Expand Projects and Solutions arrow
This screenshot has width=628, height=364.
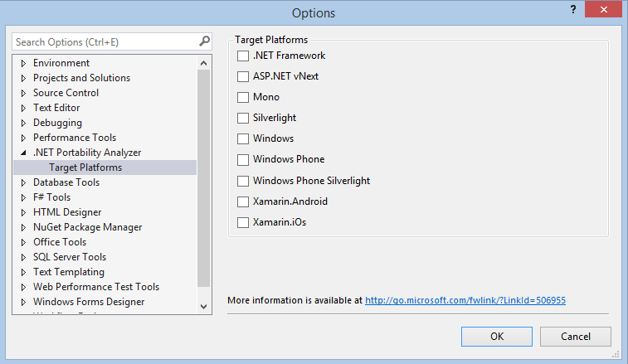click(23, 78)
